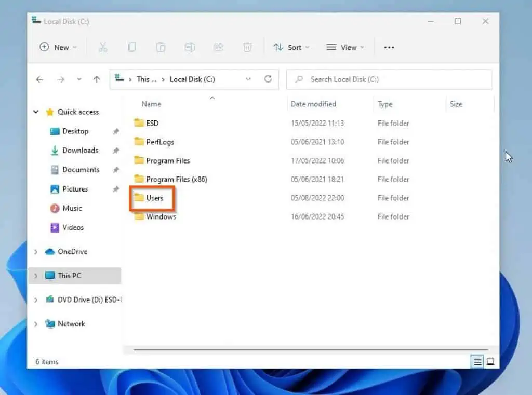
Task: Click the Back navigation button
Action: click(x=39, y=79)
